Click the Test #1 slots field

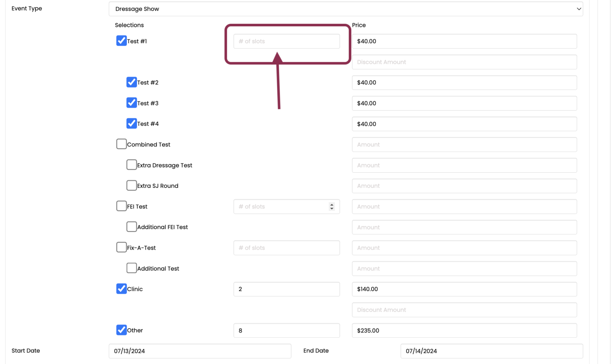286,41
